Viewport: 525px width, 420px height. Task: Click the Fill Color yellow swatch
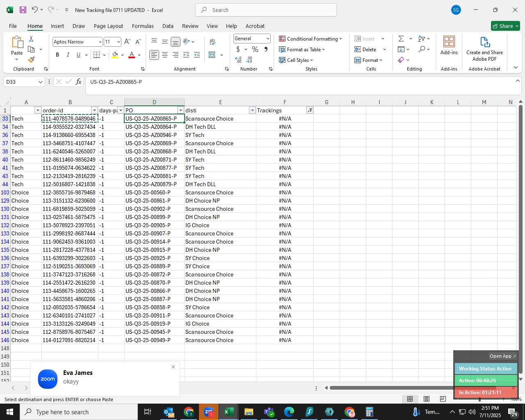[x=115, y=55]
